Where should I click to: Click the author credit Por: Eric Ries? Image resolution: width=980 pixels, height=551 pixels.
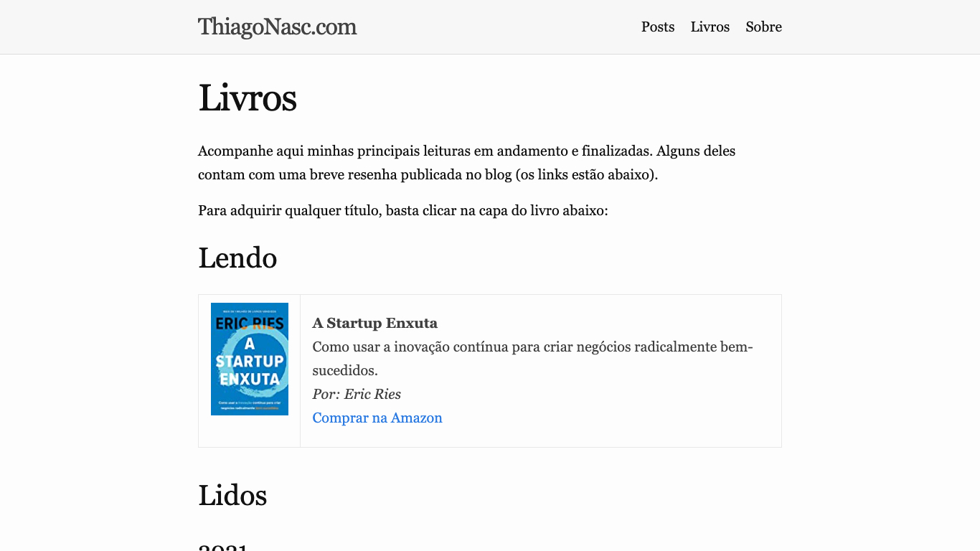tap(357, 394)
